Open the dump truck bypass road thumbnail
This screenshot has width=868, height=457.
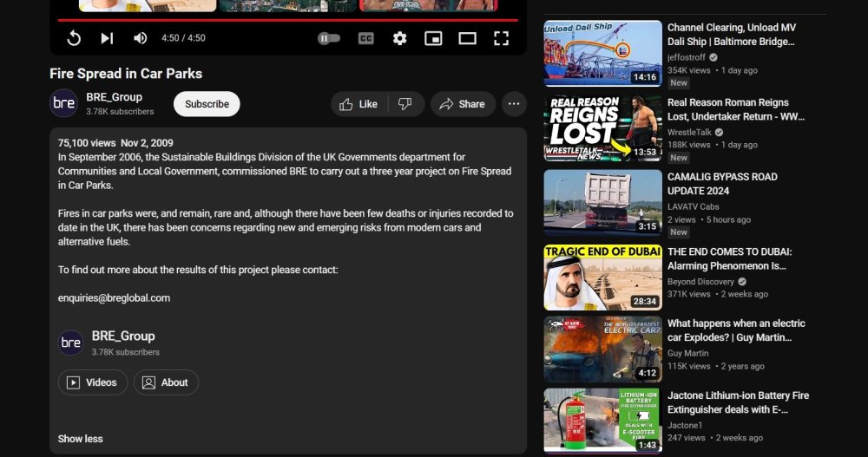coord(603,203)
